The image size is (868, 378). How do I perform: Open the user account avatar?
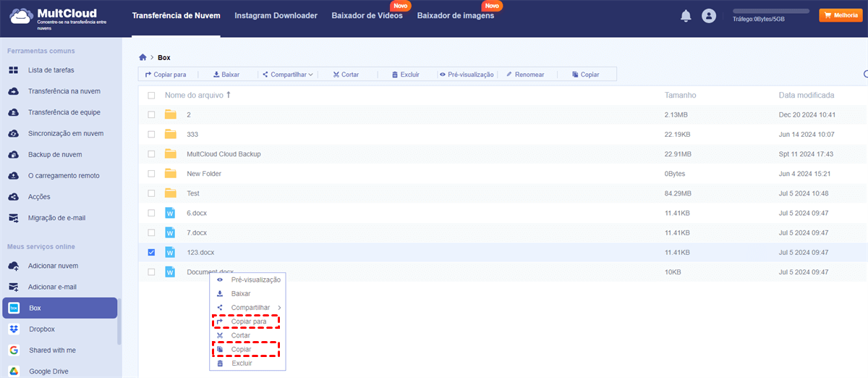(x=709, y=16)
